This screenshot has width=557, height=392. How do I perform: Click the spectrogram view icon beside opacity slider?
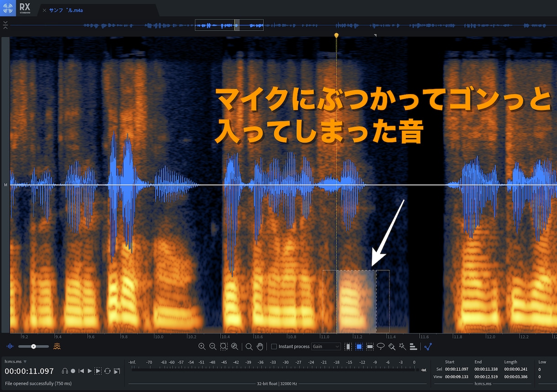pyautogui.click(x=57, y=346)
